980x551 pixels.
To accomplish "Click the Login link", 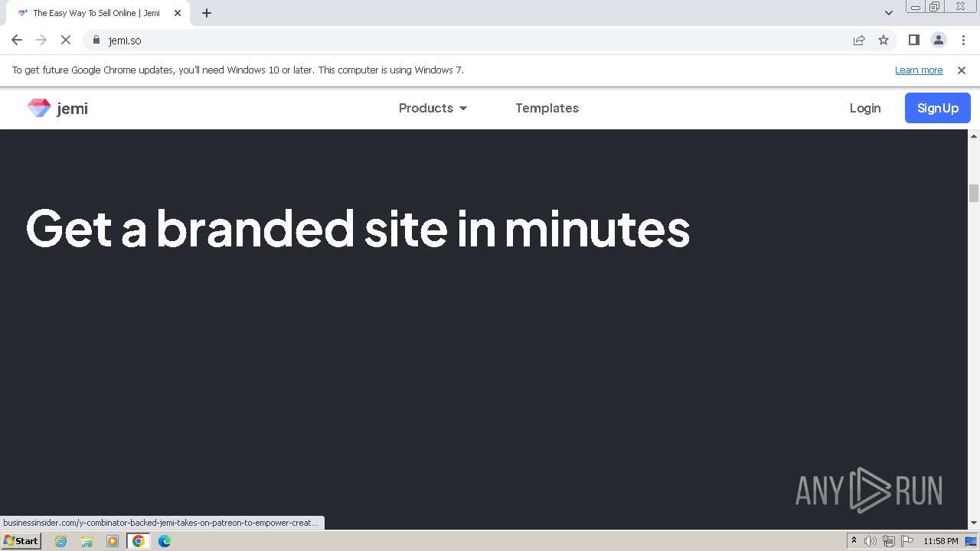I will coord(865,108).
